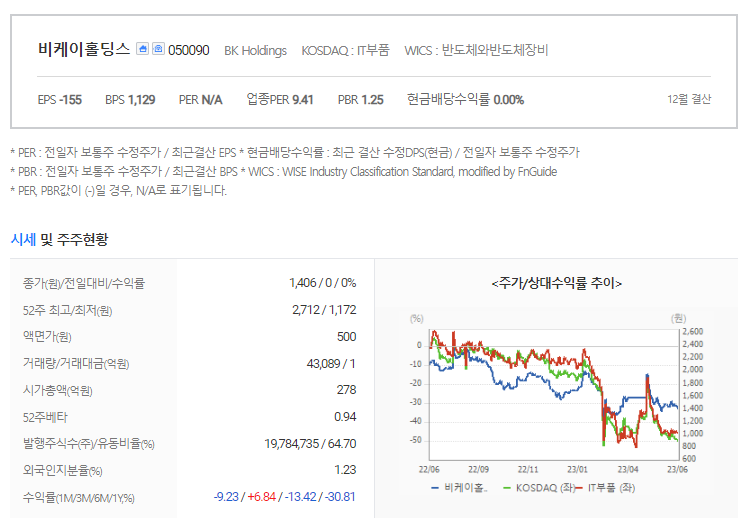
Task: Click the 업종PER 9.41 value
Action: [x=280, y=100]
